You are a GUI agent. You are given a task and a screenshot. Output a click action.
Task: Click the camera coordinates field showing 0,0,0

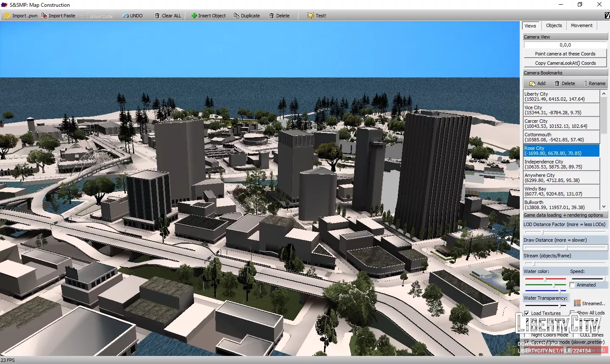click(565, 45)
